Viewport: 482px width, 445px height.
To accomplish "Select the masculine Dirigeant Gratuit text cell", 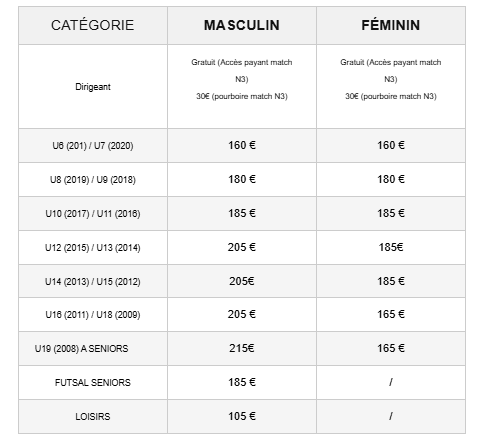I will coord(242,79).
